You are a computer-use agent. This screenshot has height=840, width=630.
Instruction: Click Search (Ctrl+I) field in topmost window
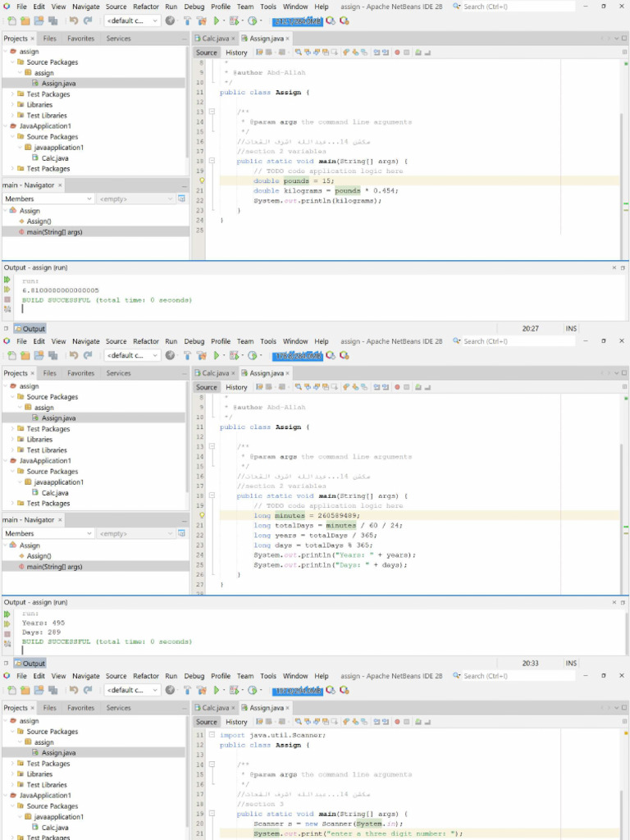coord(514,7)
